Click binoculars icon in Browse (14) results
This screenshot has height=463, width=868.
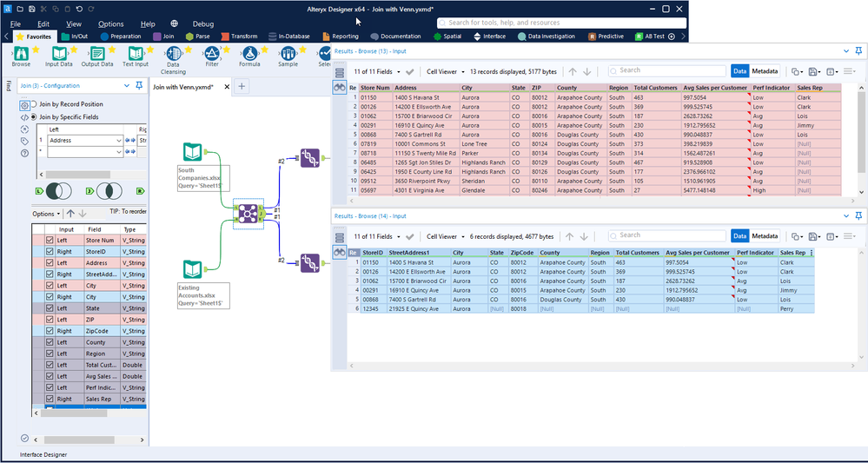coord(340,252)
